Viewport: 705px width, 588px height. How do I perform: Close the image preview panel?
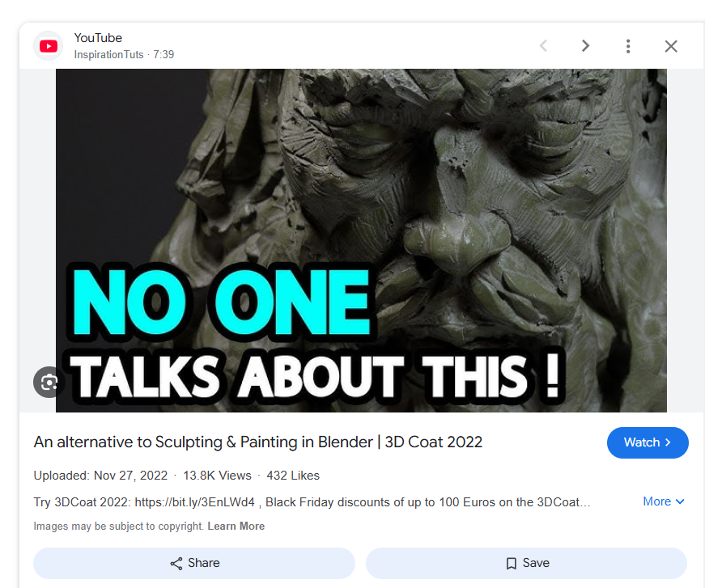pos(671,46)
